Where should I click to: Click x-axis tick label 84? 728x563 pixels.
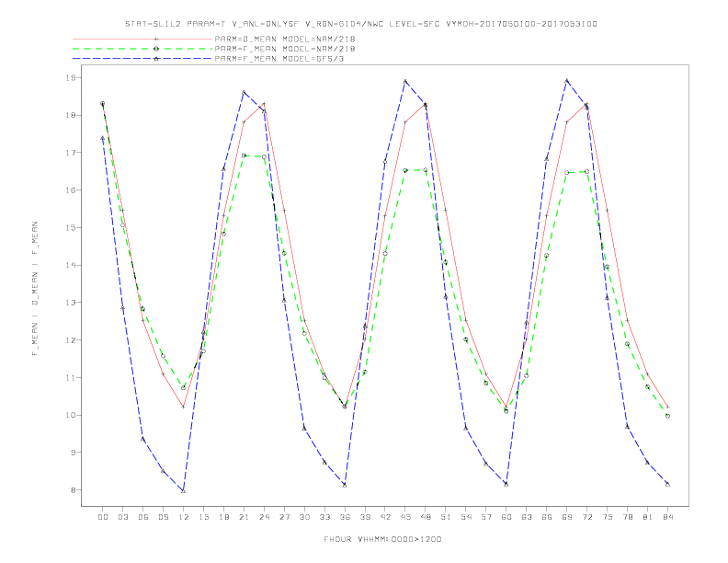coord(668,517)
